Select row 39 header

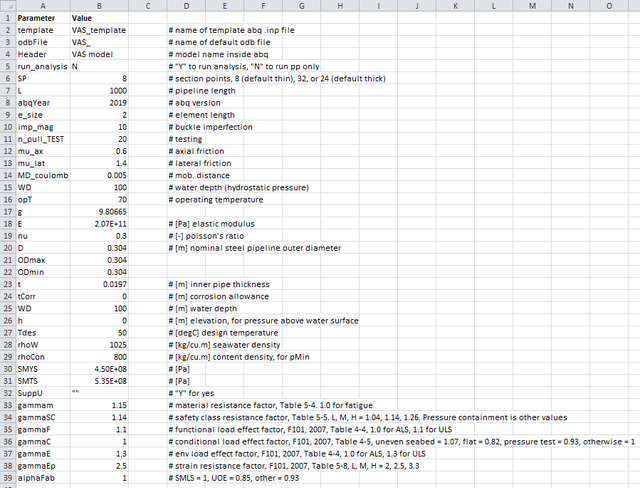8,478
